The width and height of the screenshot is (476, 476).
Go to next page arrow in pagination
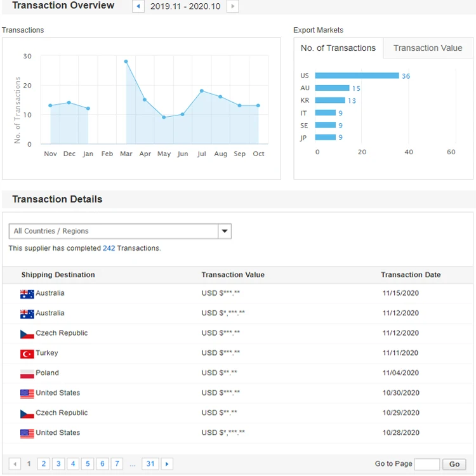click(167, 464)
